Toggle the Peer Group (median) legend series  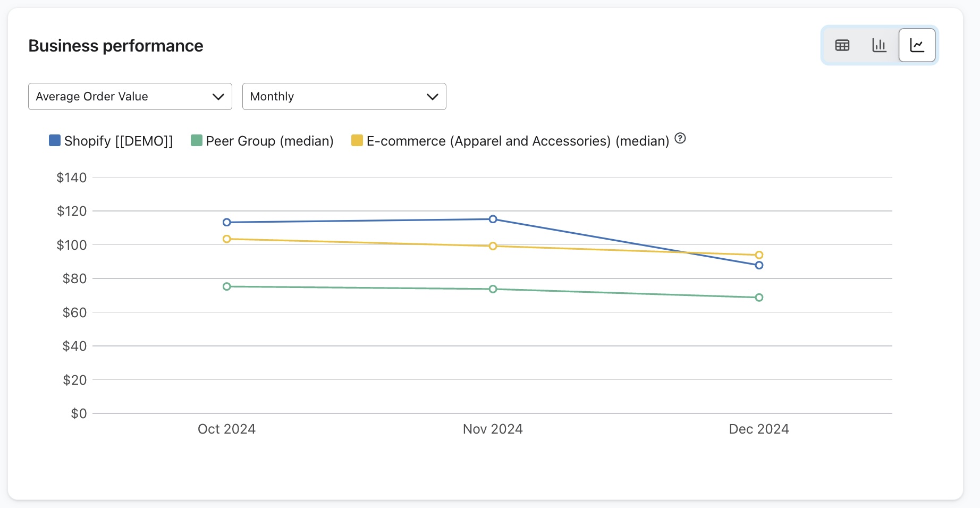269,141
